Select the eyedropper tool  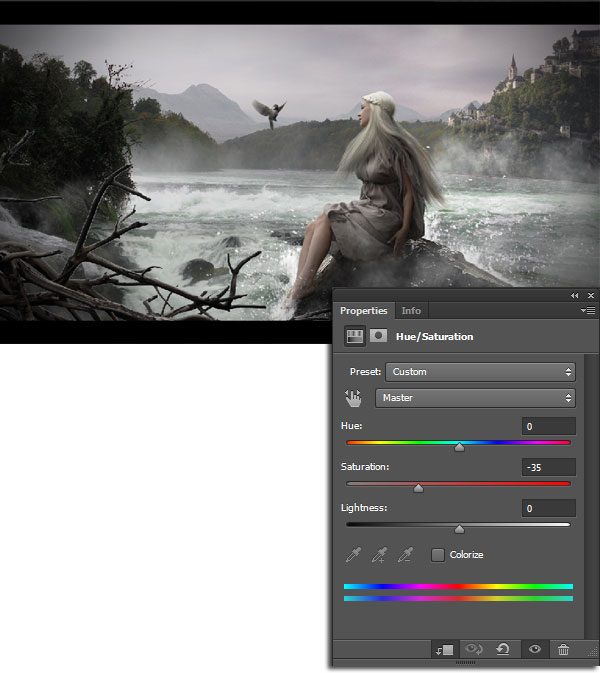pos(354,555)
